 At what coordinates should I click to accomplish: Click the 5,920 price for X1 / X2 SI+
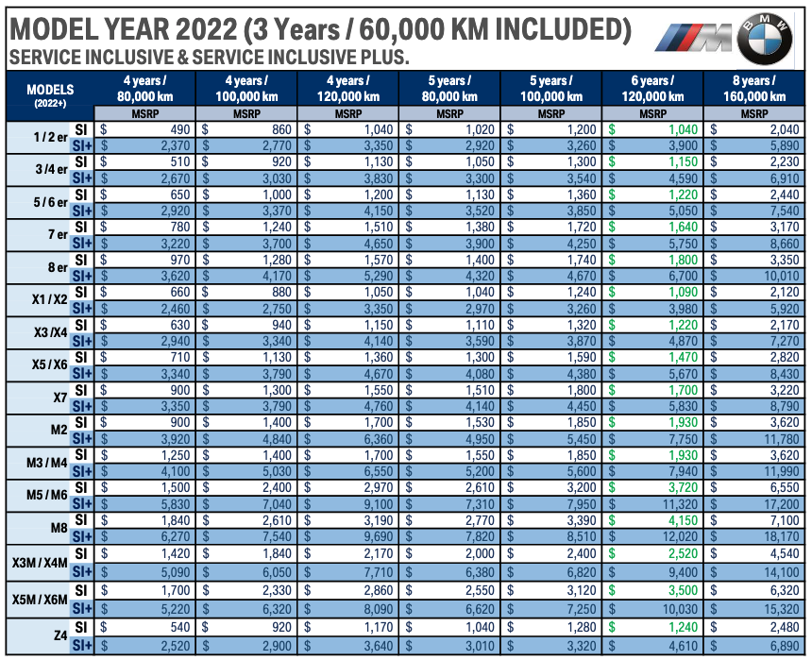[x=785, y=309]
